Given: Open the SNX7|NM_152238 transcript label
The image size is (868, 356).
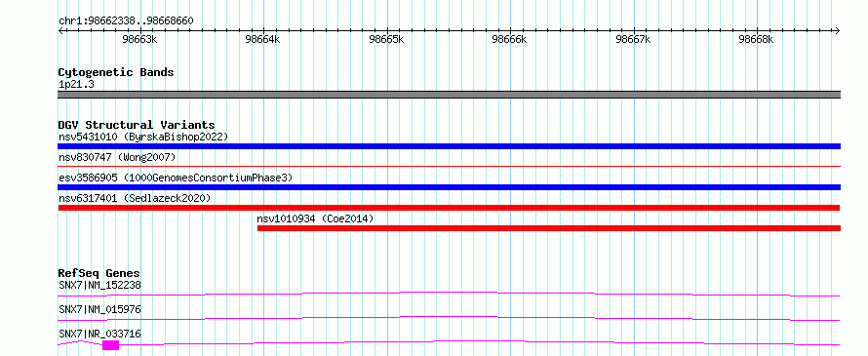Looking at the screenshot, I should click(99, 285).
